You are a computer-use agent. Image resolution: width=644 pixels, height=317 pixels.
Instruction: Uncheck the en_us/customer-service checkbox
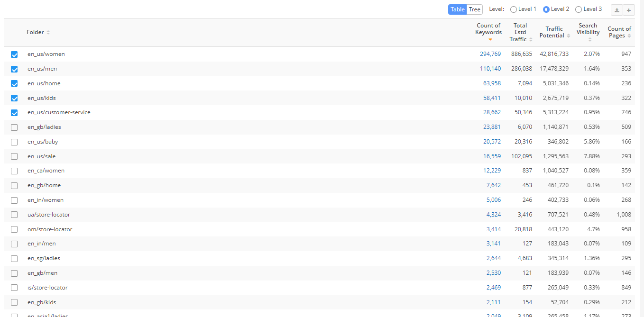[x=14, y=113]
